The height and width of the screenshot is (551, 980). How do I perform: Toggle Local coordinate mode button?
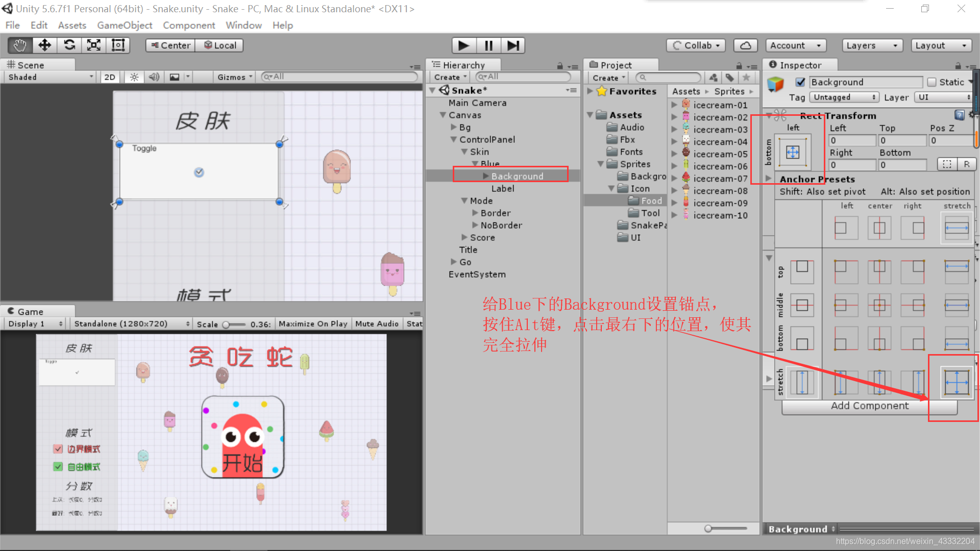(x=219, y=45)
